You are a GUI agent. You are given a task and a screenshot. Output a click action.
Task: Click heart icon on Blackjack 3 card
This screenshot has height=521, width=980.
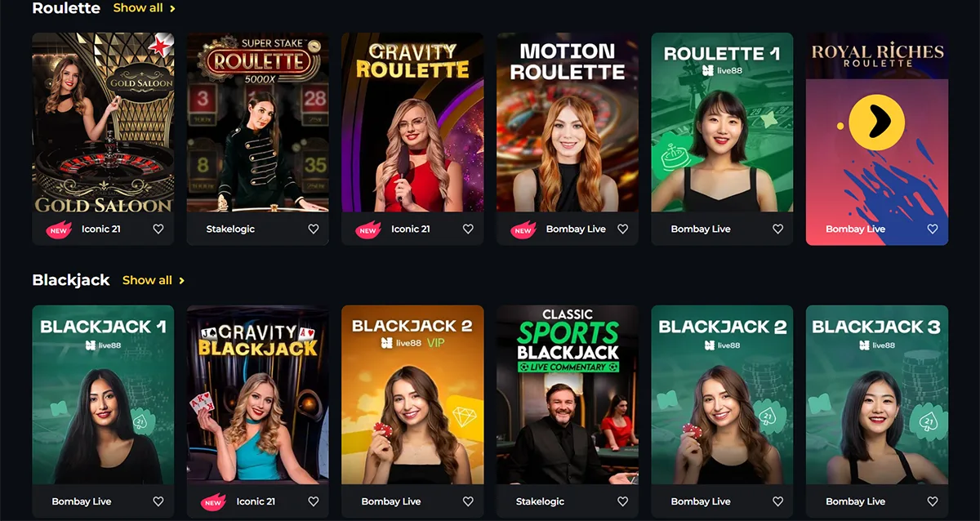[x=933, y=501]
